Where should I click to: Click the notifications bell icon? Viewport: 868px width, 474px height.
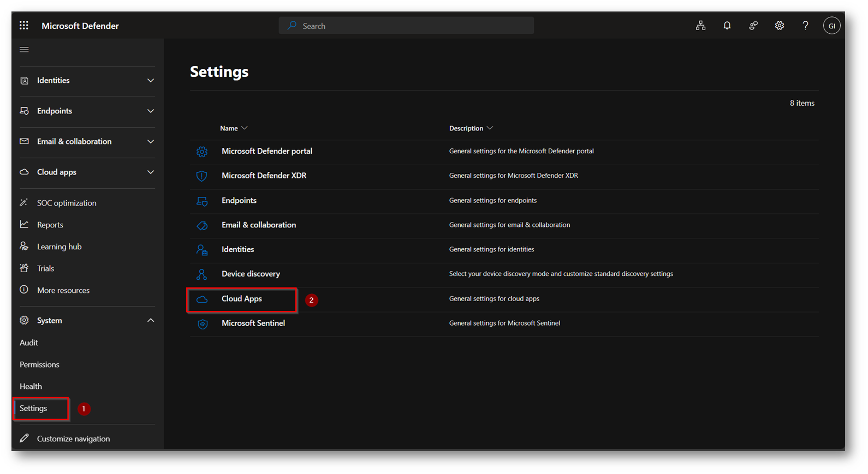727,26
